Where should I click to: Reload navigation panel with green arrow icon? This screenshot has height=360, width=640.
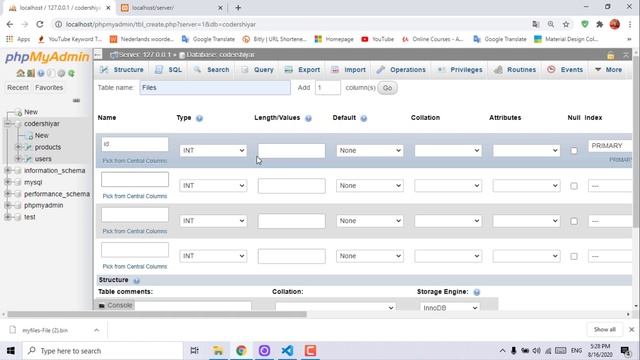[x=71, y=73]
